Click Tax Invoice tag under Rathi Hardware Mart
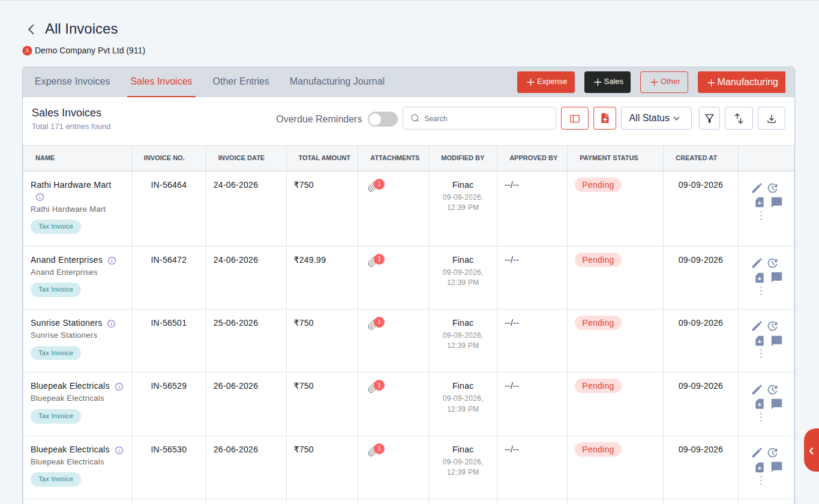 (56, 227)
